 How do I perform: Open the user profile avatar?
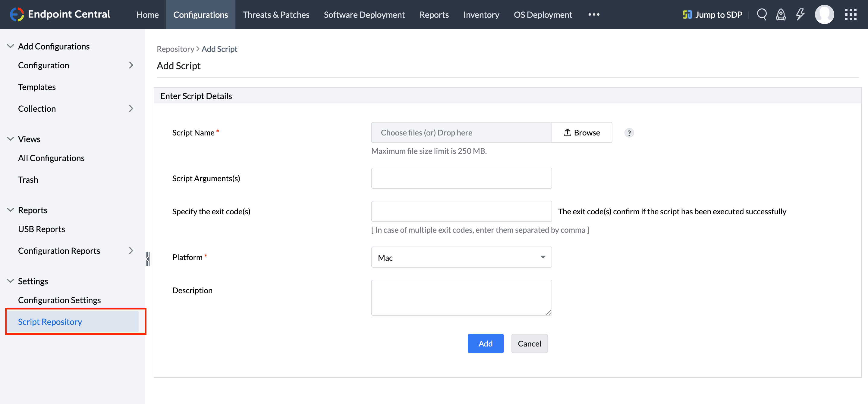824,14
